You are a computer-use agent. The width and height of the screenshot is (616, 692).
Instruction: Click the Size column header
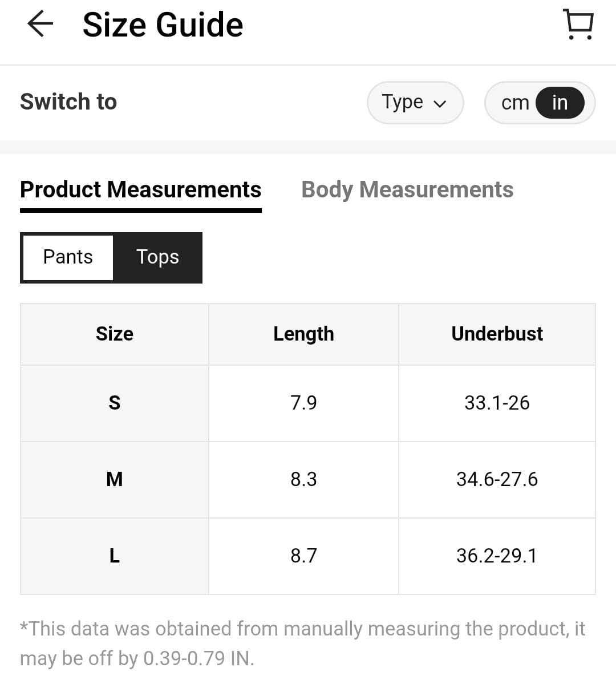[x=115, y=334]
